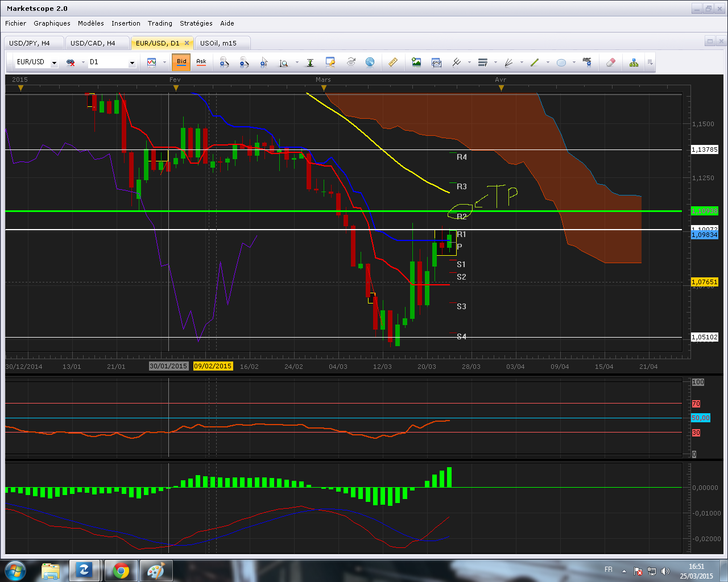The height and width of the screenshot is (582, 728).
Task: Pick the green trend line drawing tool
Action: pos(535,63)
